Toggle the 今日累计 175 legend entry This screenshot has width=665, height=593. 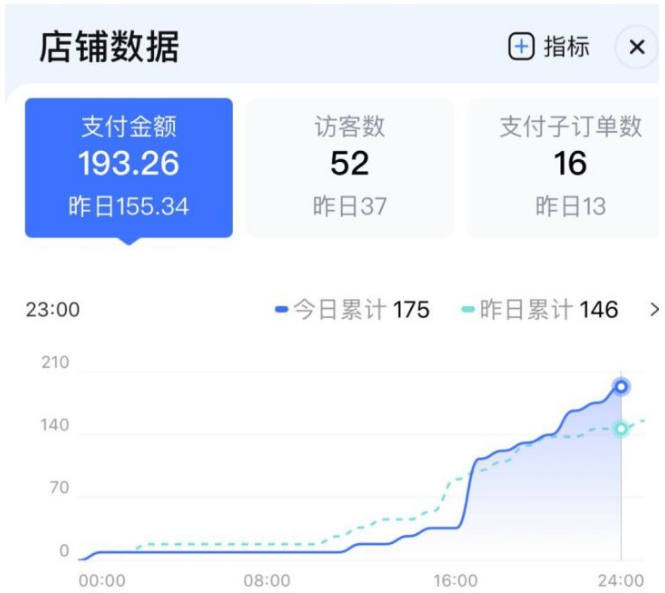(x=352, y=310)
